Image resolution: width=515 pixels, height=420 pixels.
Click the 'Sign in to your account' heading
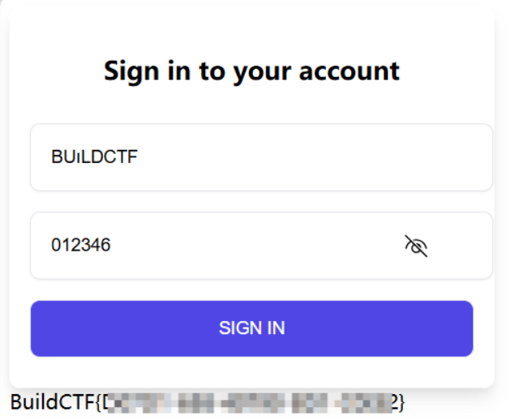coord(251,71)
